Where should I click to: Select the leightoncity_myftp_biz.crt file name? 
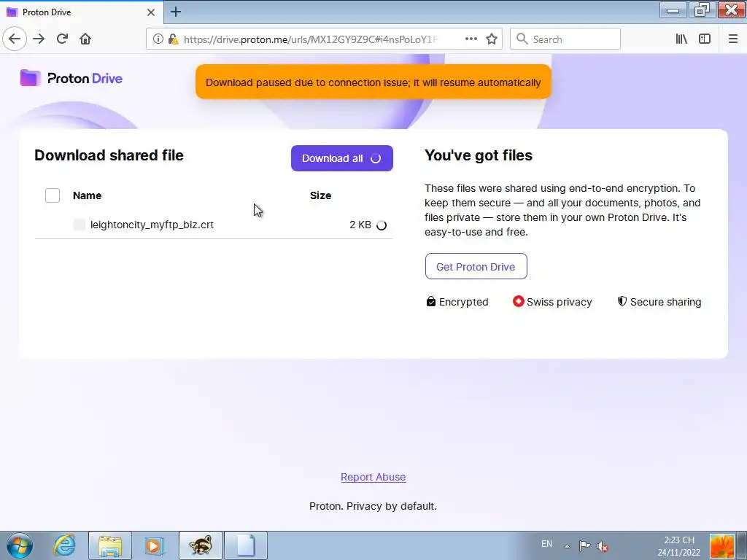tap(152, 225)
